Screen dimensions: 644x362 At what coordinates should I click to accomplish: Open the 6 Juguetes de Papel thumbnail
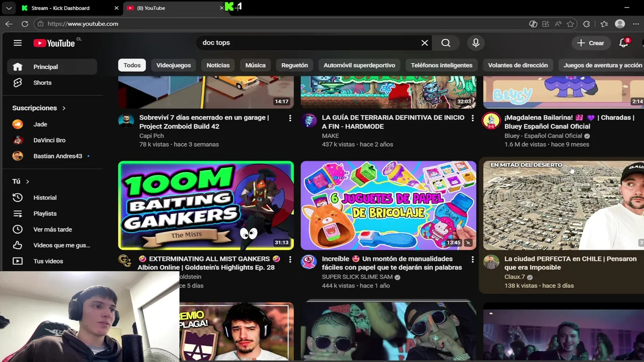point(388,205)
